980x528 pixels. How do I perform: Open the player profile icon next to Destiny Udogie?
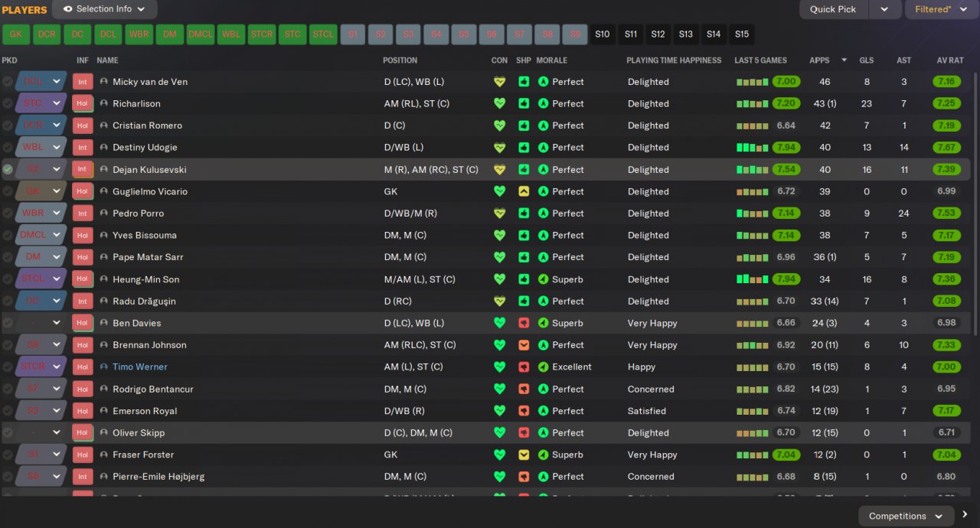tap(103, 148)
